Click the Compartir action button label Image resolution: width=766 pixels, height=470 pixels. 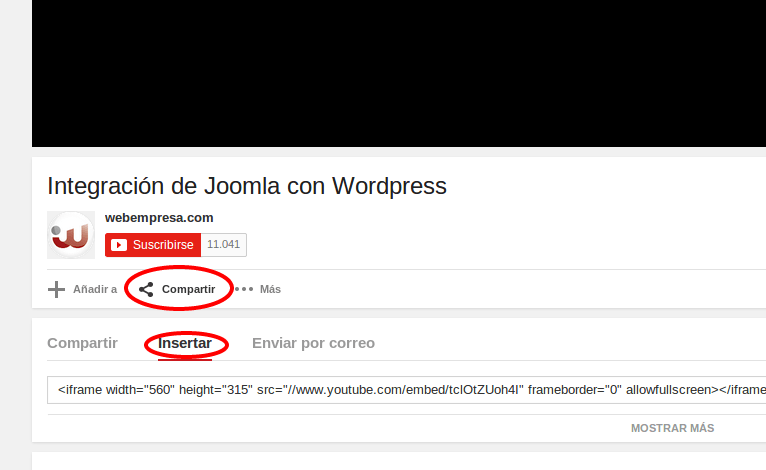tap(189, 289)
